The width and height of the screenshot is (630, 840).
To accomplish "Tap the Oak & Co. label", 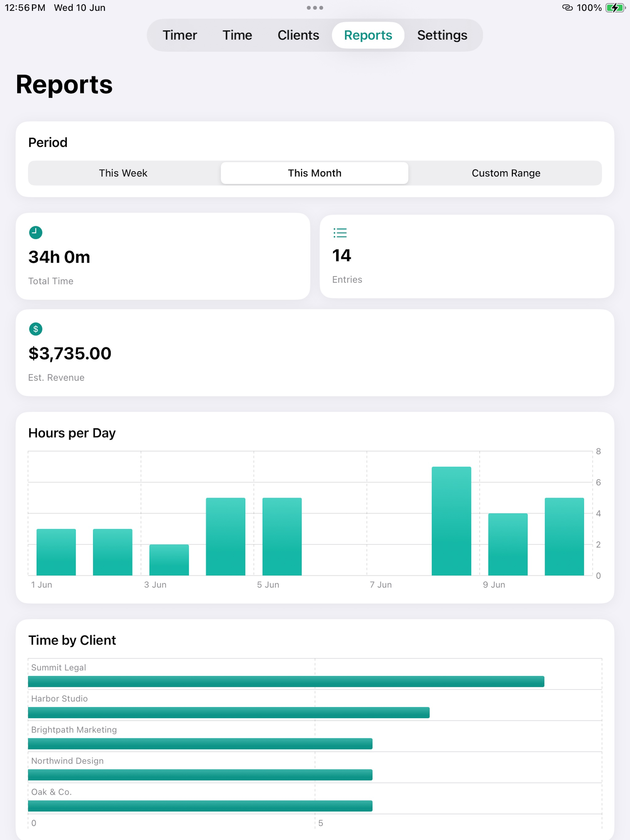I will pos(51,792).
